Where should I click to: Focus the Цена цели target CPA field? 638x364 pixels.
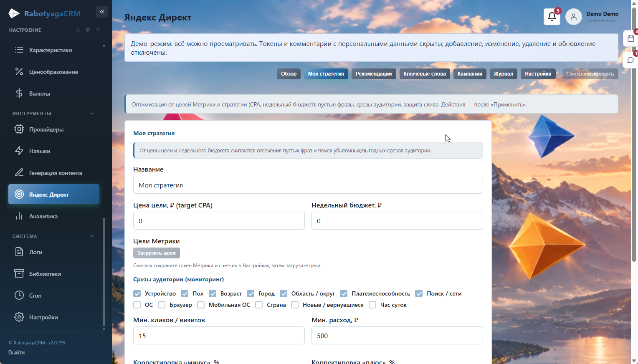pyautogui.click(x=219, y=221)
